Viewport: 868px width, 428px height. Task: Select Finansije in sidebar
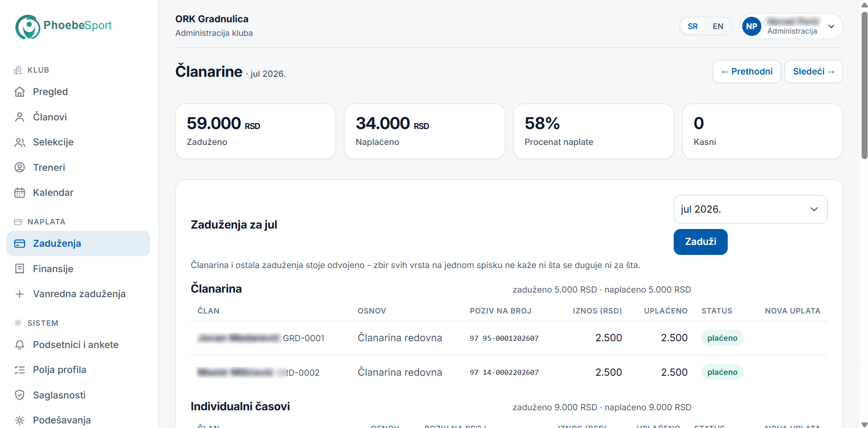tap(78, 269)
